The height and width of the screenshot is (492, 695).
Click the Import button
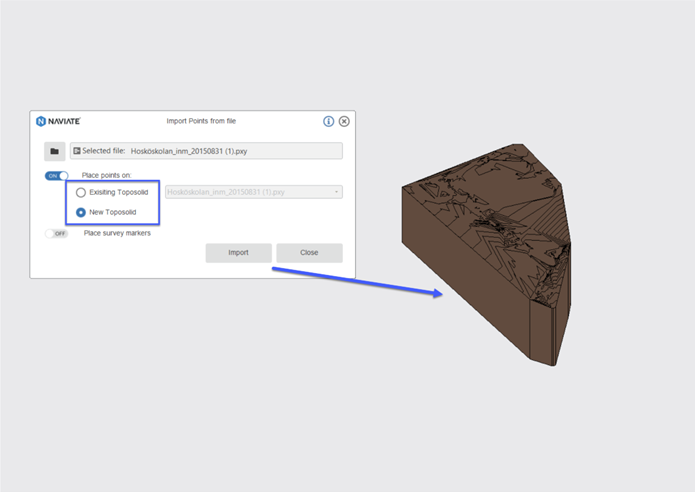pyautogui.click(x=238, y=253)
